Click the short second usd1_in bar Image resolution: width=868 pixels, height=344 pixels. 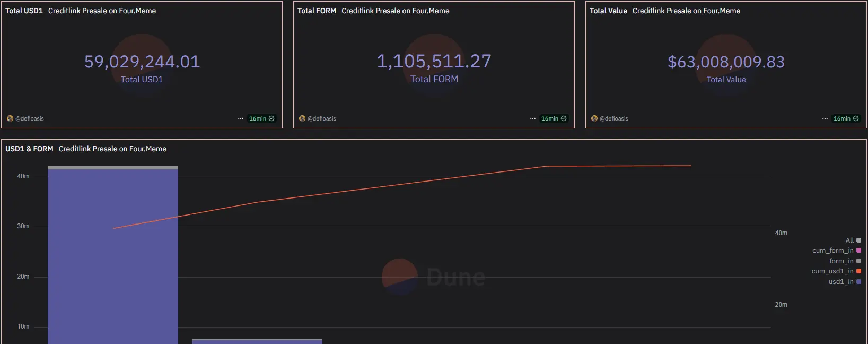click(x=257, y=342)
